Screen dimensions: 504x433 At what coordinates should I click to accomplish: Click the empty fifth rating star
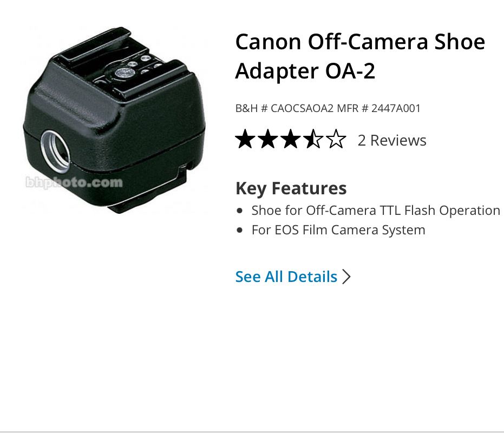[x=336, y=139]
